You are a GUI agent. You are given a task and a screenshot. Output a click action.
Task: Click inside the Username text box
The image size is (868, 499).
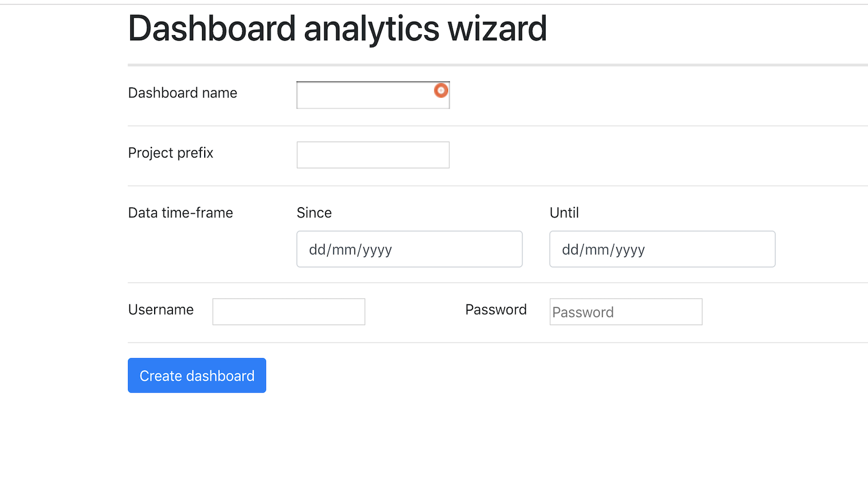288,311
